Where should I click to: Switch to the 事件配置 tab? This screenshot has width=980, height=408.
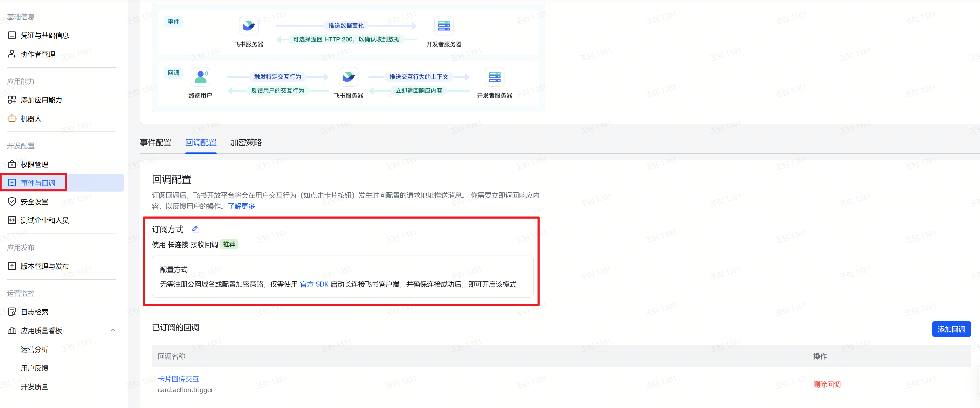pos(156,142)
